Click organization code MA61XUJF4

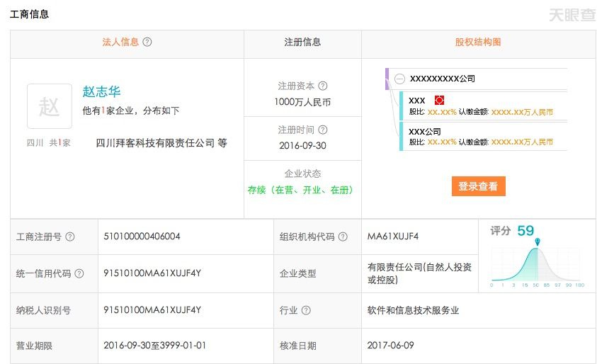pyautogui.click(x=392, y=236)
